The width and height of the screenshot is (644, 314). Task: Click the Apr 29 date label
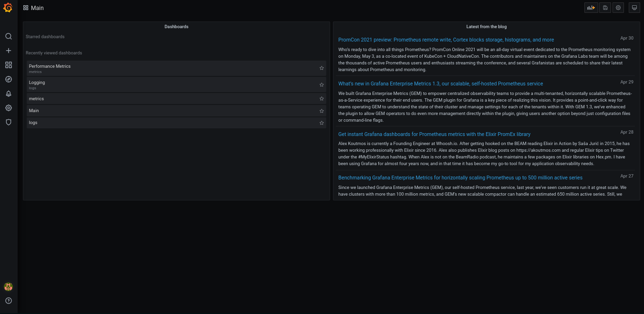(627, 82)
